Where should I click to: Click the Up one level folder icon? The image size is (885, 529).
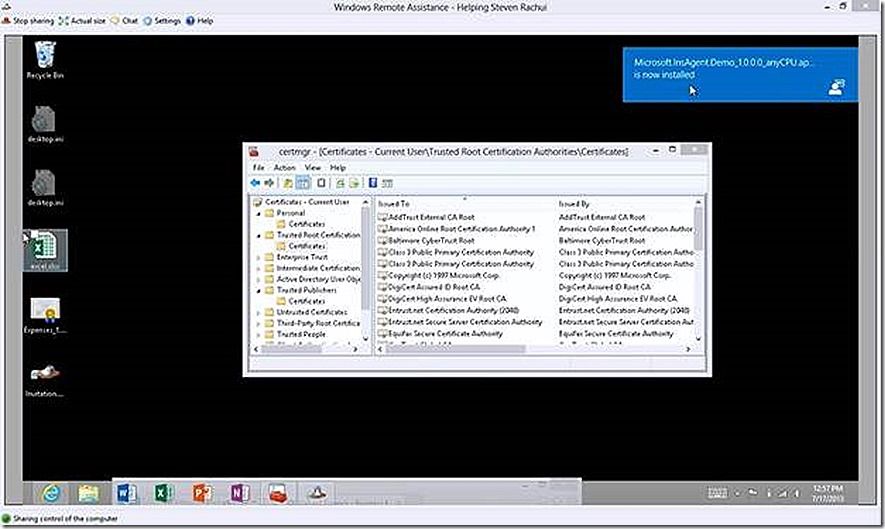tap(288, 183)
